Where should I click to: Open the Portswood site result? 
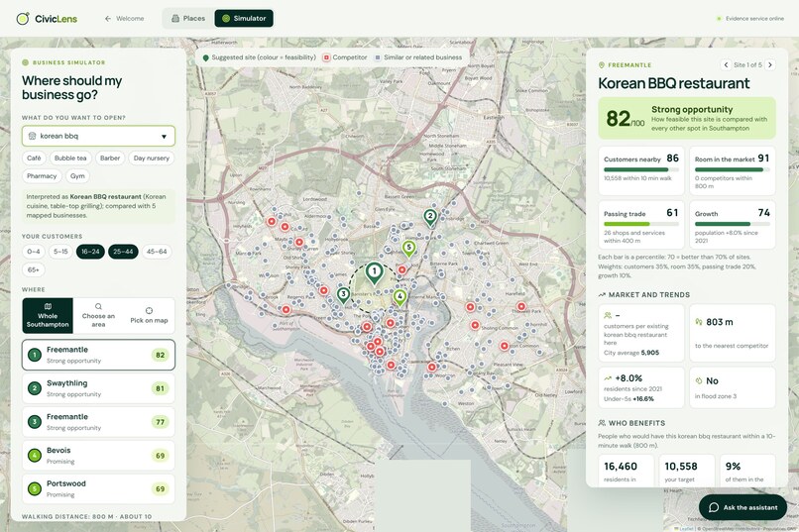click(98, 488)
